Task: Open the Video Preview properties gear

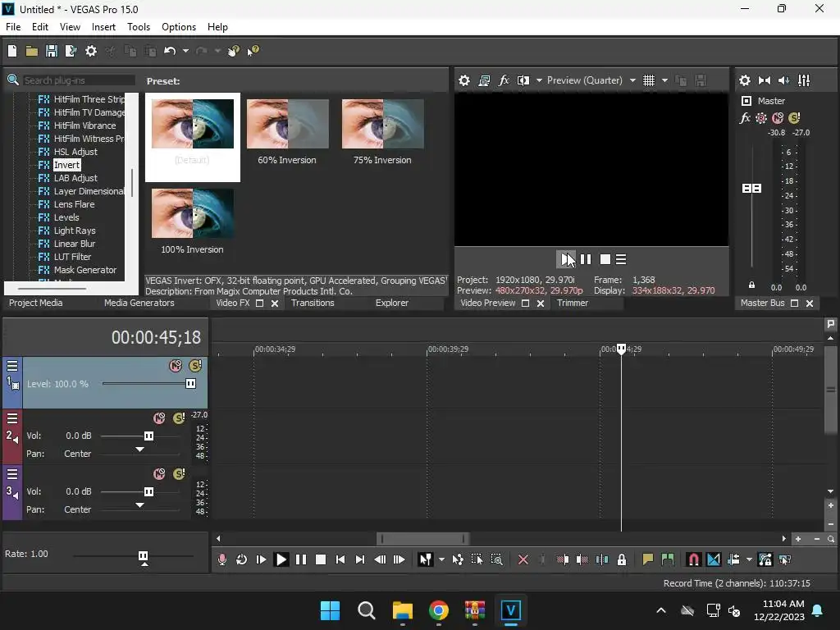Action: 464,80
